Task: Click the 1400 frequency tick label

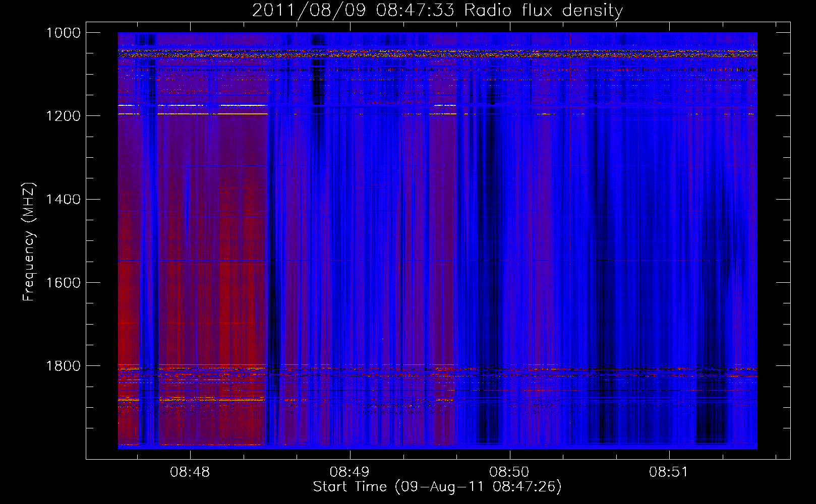Action: 64,200
